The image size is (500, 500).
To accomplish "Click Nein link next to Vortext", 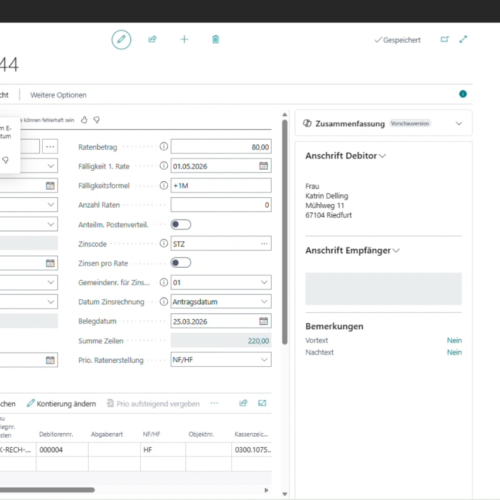I will [454, 340].
